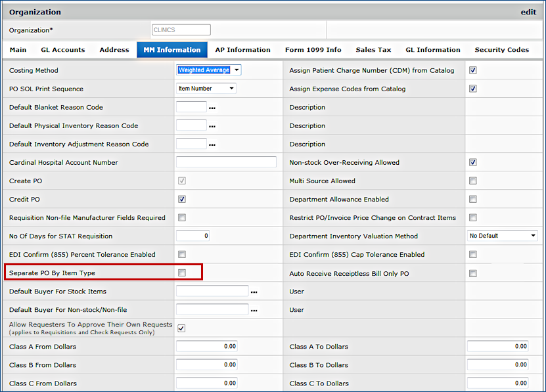Image resolution: width=546 pixels, height=392 pixels.
Task: Open the GL Accounts tab
Action: coord(63,50)
